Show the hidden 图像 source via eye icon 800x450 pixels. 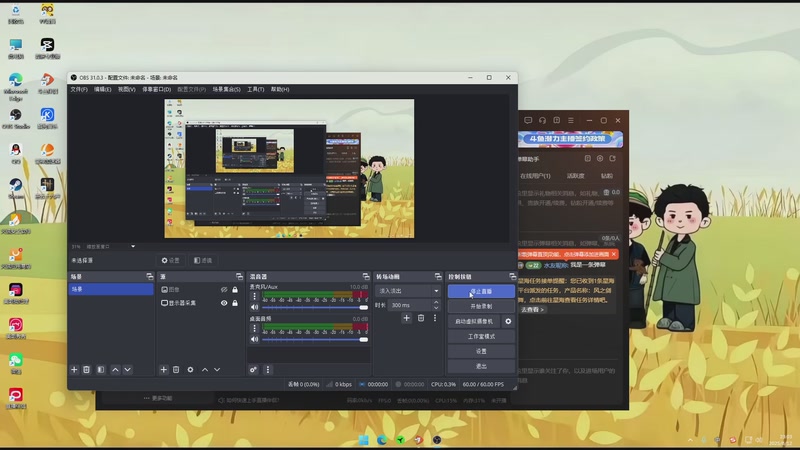[x=224, y=290]
